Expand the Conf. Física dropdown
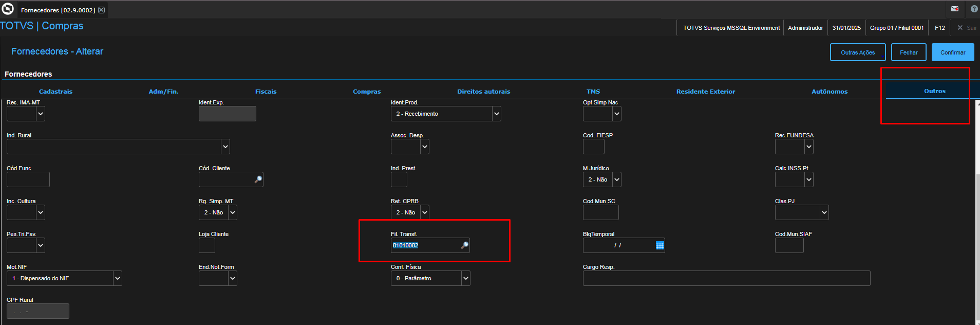 click(x=466, y=278)
